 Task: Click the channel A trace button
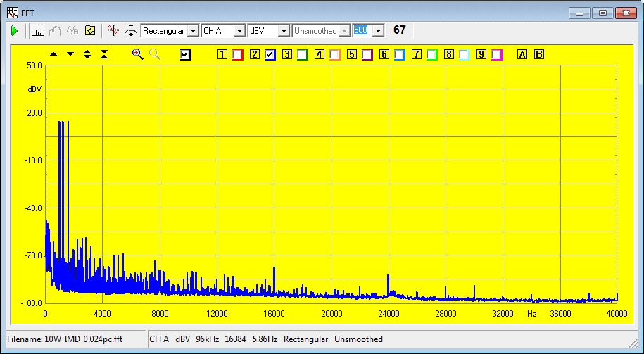pos(522,54)
